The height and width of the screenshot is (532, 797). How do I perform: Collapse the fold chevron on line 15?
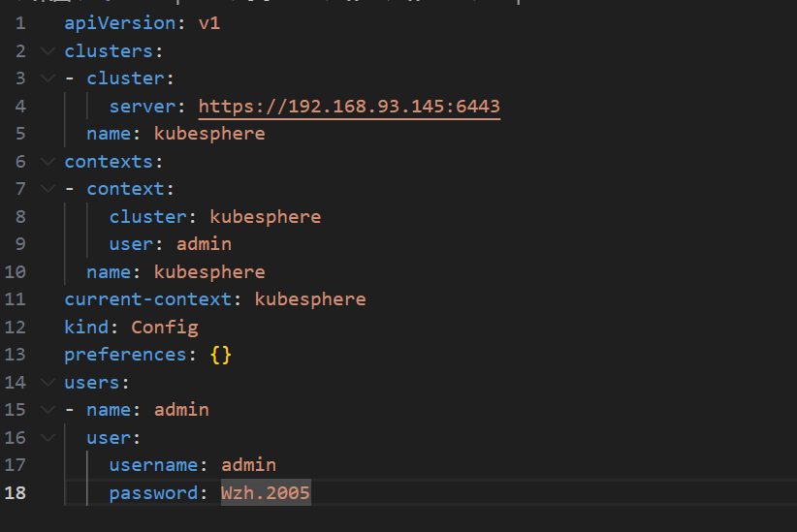pos(48,410)
